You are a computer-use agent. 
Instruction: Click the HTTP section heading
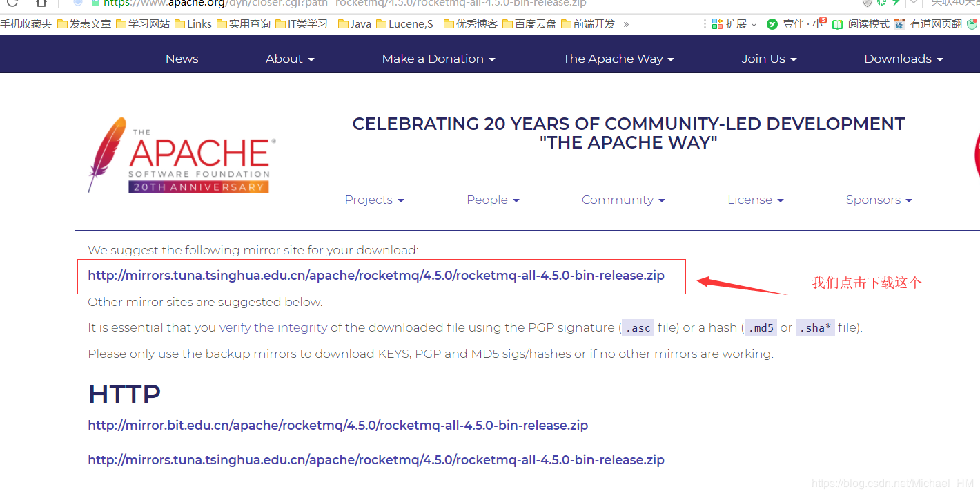124,394
